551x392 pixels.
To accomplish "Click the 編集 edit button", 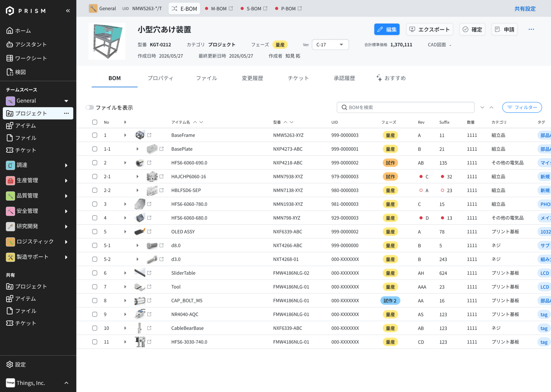I will [387, 29].
